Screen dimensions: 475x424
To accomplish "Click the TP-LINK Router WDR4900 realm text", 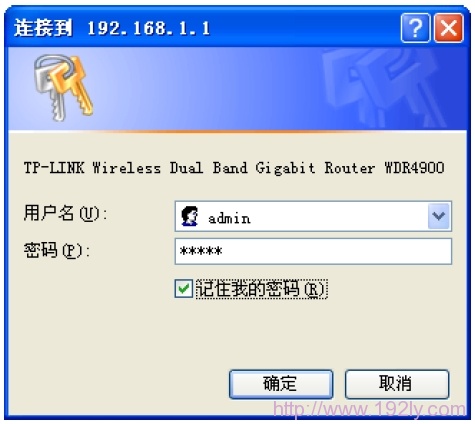I will point(234,168).
